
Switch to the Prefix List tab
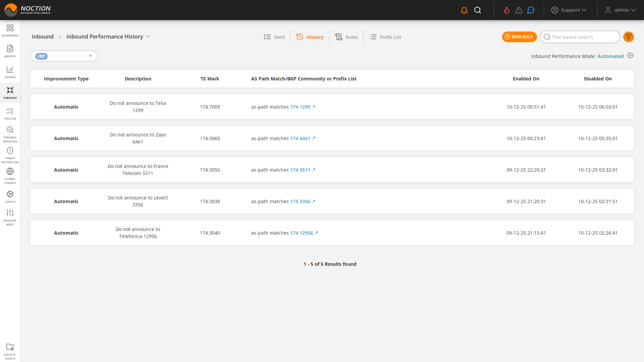pyautogui.click(x=385, y=37)
